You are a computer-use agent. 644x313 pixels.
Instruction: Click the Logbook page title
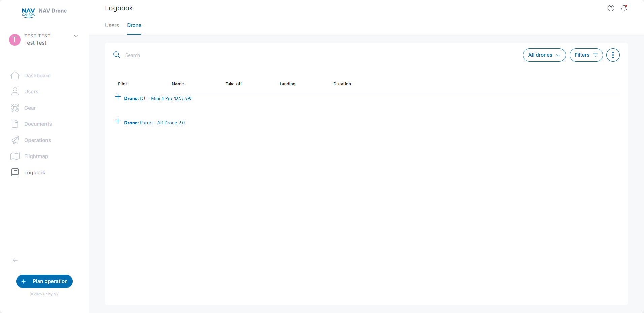[119, 8]
